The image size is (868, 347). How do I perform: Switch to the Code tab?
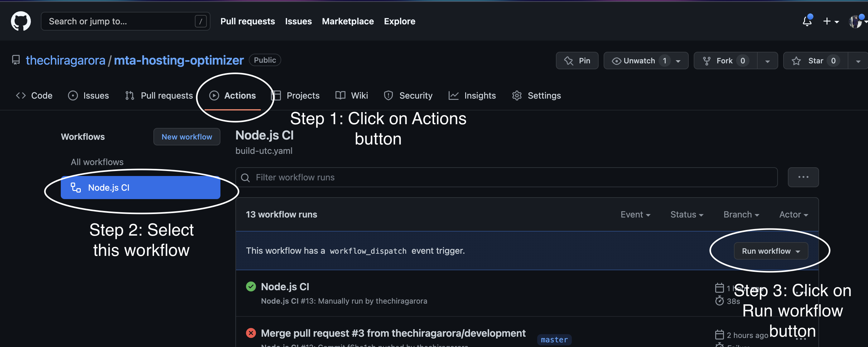pyautogui.click(x=34, y=95)
